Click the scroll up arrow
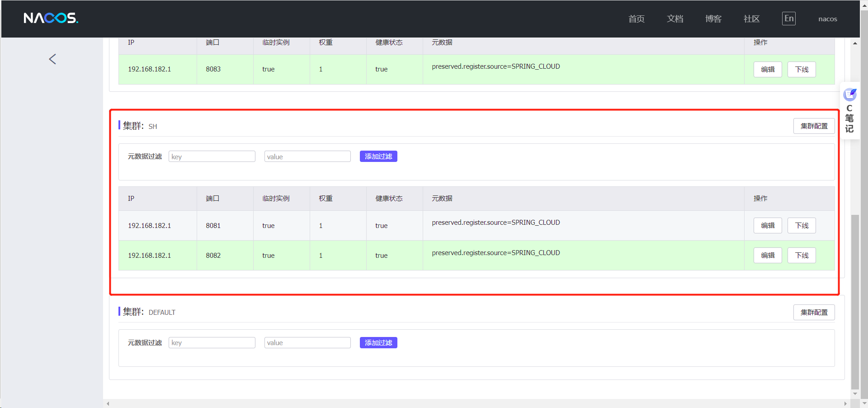This screenshot has width=868, height=408. tap(855, 43)
